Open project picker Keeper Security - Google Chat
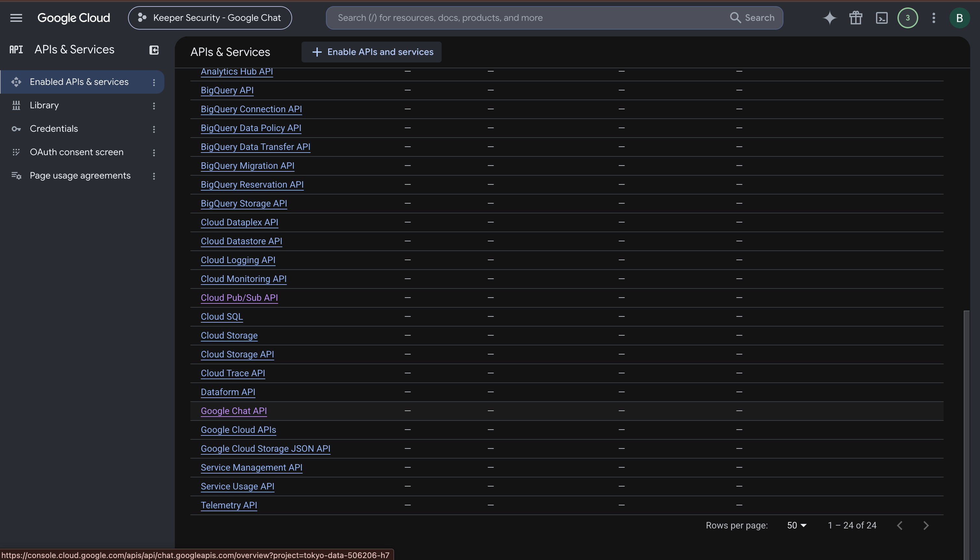Image resolution: width=980 pixels, height=560 pixels. (210, 18)
